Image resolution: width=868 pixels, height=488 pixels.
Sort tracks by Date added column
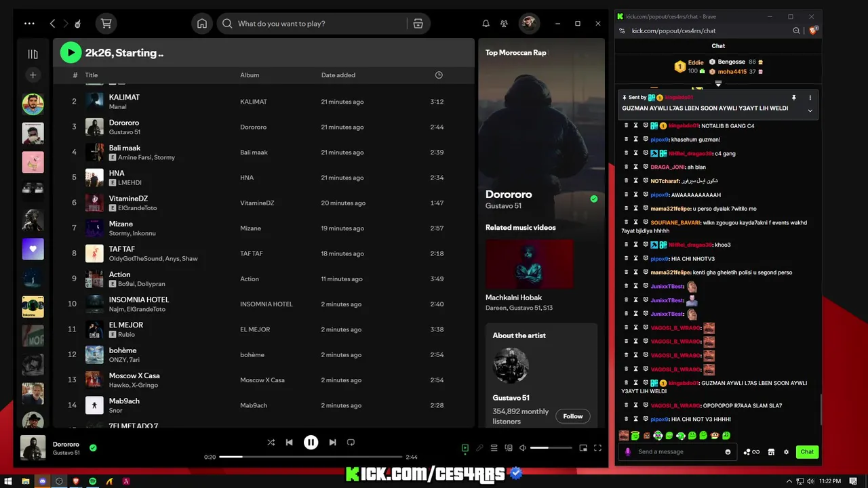pyautogui.click(x=338, y=75)
